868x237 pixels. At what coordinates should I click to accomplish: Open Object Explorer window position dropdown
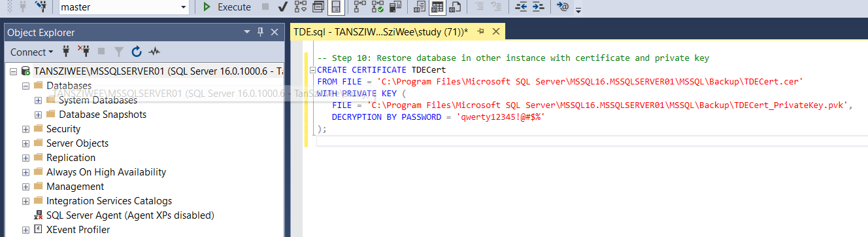point(247,32)
